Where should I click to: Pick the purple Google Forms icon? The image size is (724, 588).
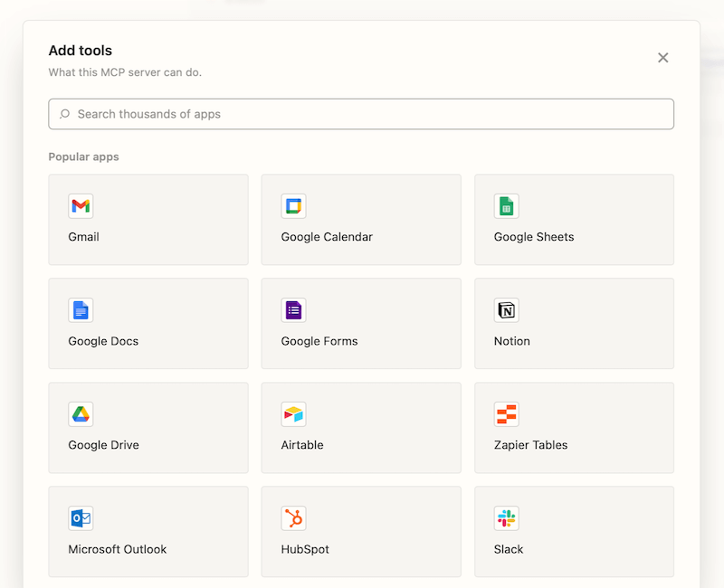(x=293, y=310)
